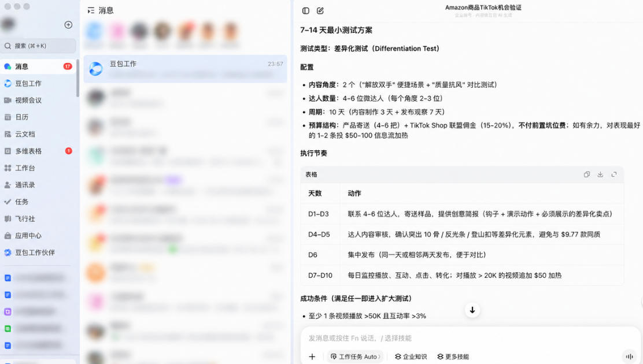Click the plus attachment icon in the composer
Viewport: 643px width, 364px height.
click(312, 356)
